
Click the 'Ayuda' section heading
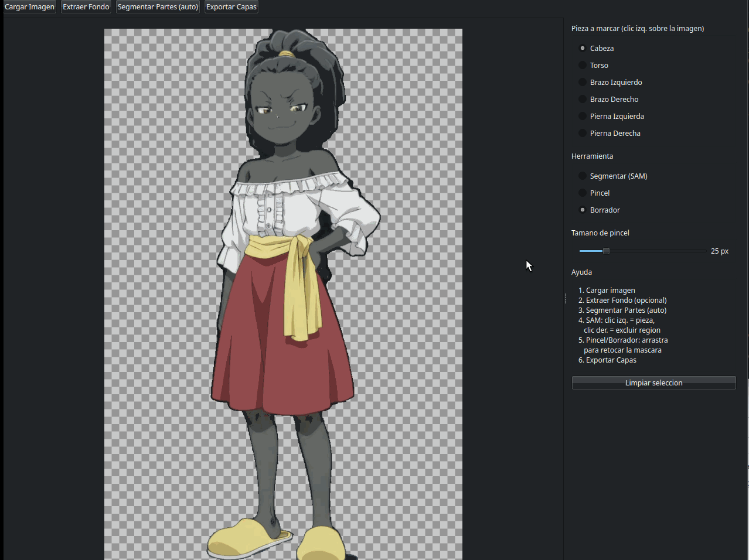tap(581, 272)
